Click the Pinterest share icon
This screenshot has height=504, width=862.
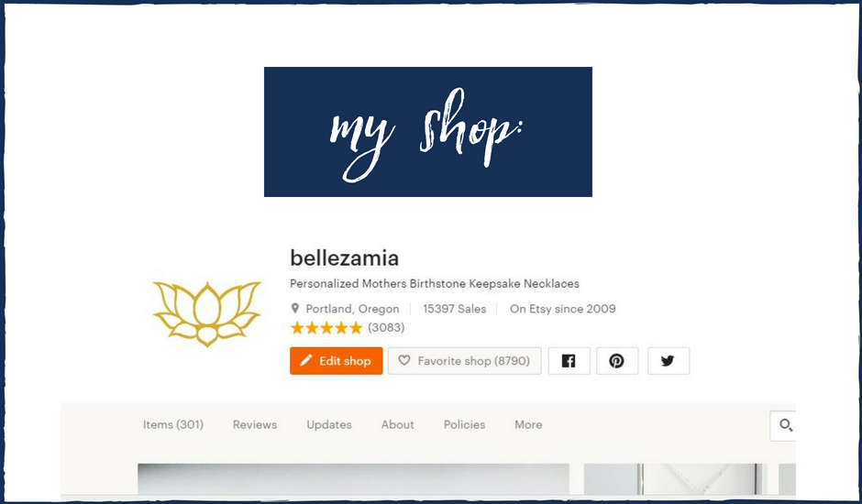pos(617,361)
